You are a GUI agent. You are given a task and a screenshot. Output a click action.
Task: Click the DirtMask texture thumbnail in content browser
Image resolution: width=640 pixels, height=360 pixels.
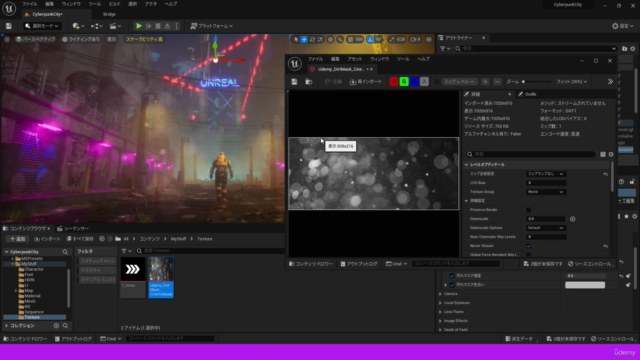(161, 269)
